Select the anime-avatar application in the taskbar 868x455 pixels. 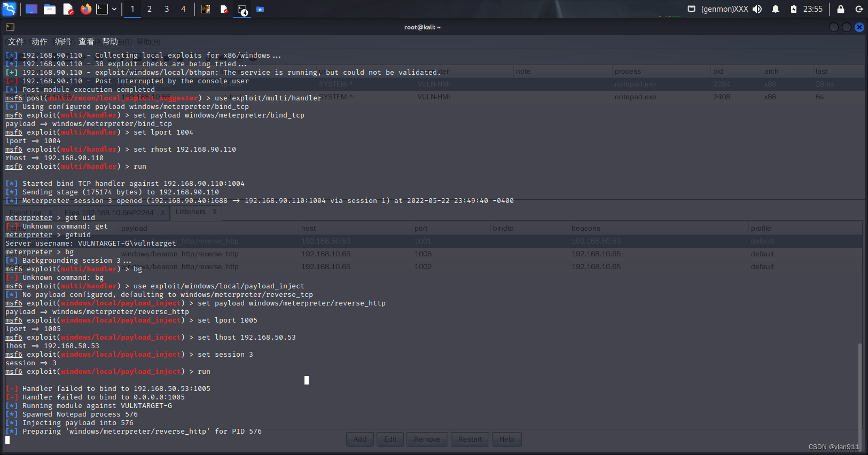click(206, 9)
